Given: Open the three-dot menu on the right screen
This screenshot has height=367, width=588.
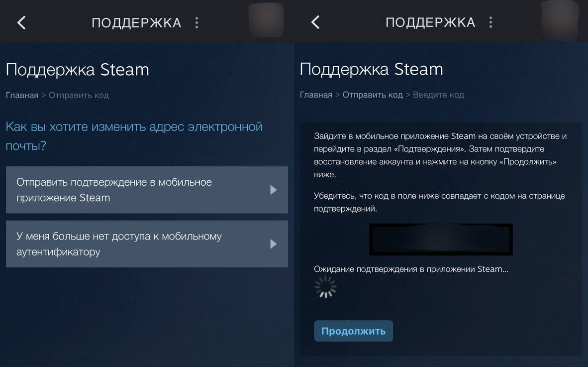Looking at the screenshot, I should (x=491, y=22).
